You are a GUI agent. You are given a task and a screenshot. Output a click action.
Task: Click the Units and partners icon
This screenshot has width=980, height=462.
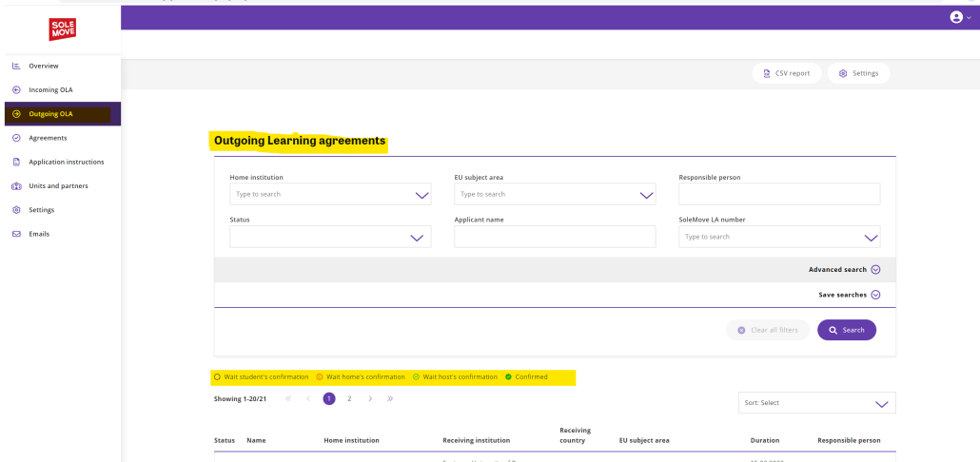tap(17, 186)
